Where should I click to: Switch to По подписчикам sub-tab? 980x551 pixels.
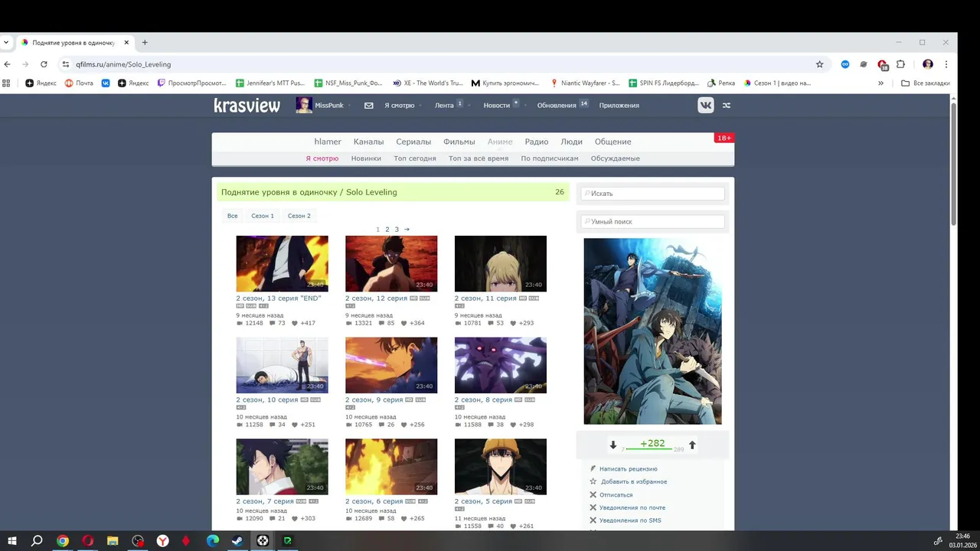550,158
